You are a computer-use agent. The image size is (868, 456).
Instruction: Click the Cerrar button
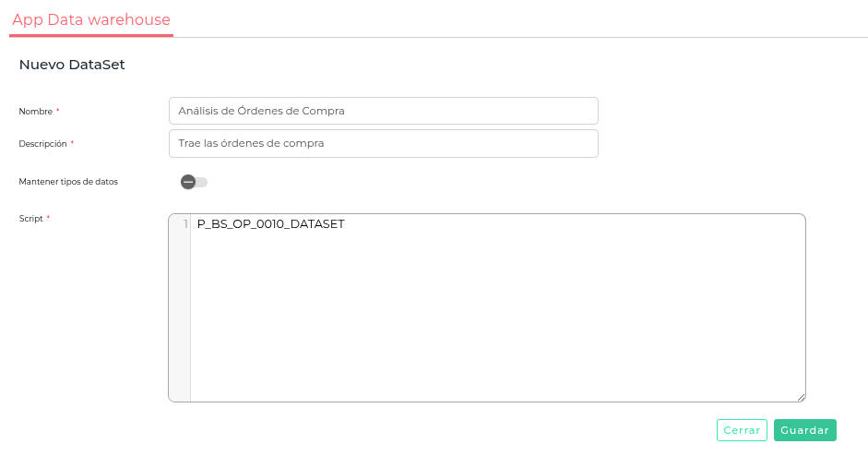(742, 430)
